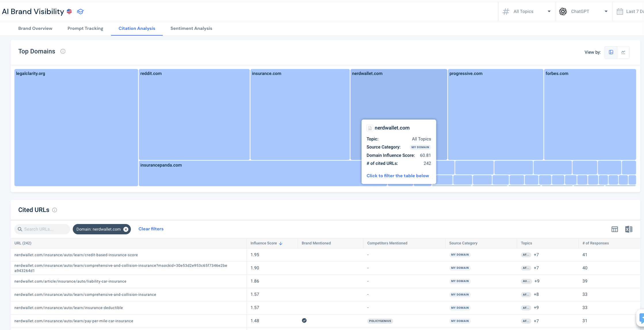Click the 41 responses value
Screen dimensions: 644x330
click(585, 255)
